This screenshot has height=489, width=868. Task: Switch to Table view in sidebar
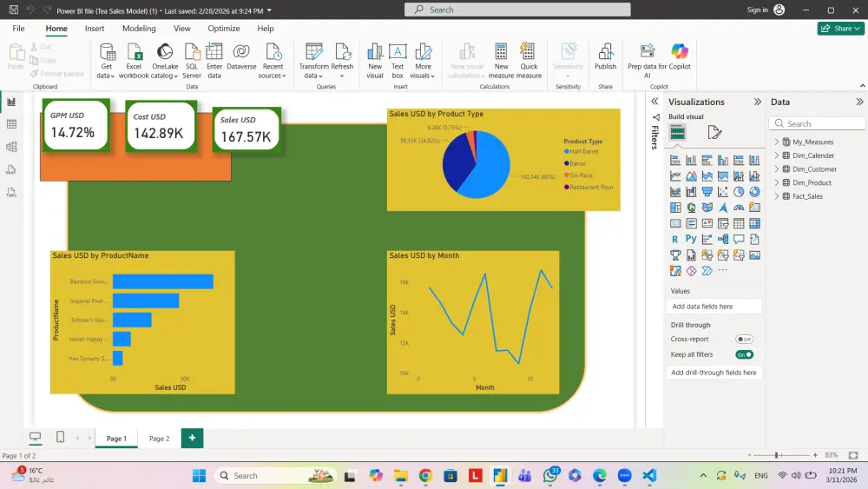(11, 124)
